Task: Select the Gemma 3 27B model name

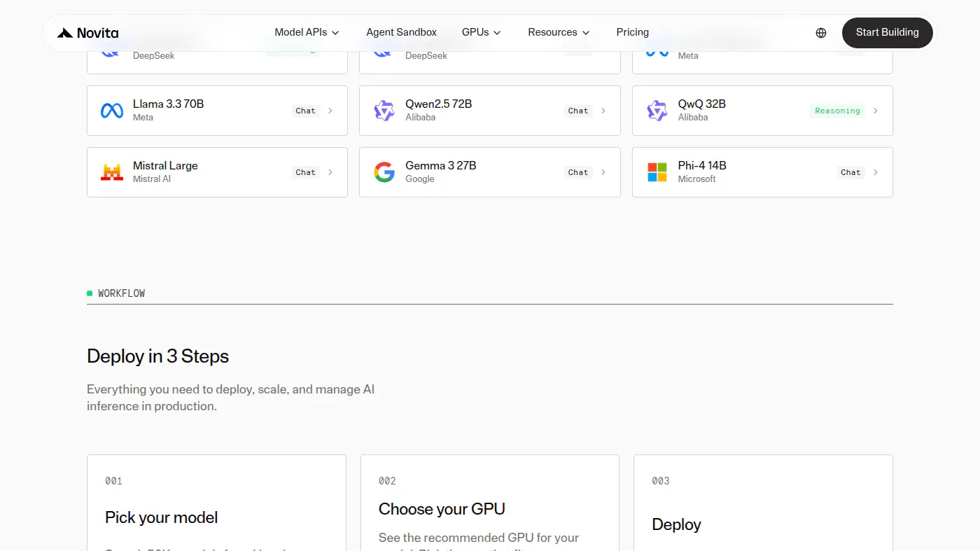Action: click(441, 165)
